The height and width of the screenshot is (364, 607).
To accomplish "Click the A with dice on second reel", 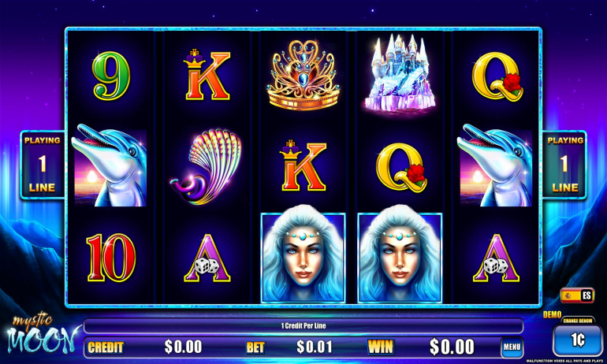I will [x=207, y=258].
